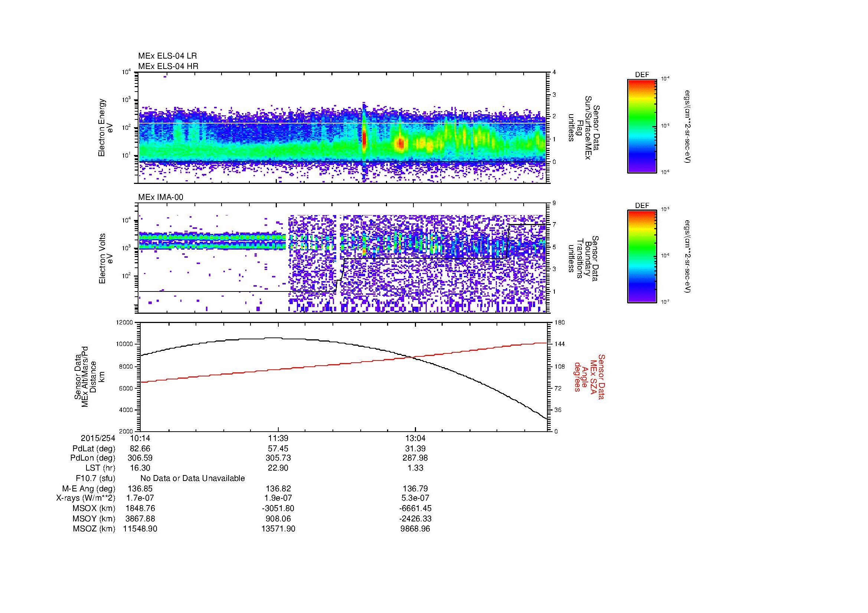The height and width of the screenshot is (613, 868).
Task: Click the MSOX value -3051.80
Action: tap(278, 508)
